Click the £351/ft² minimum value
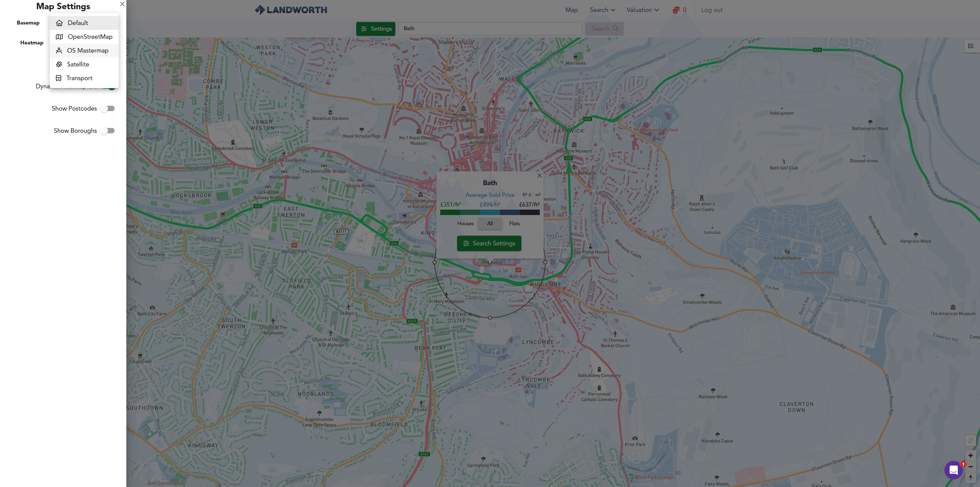The height and width of the screenshot is (487, 980). pyautogui.click(x=450, y=205)
